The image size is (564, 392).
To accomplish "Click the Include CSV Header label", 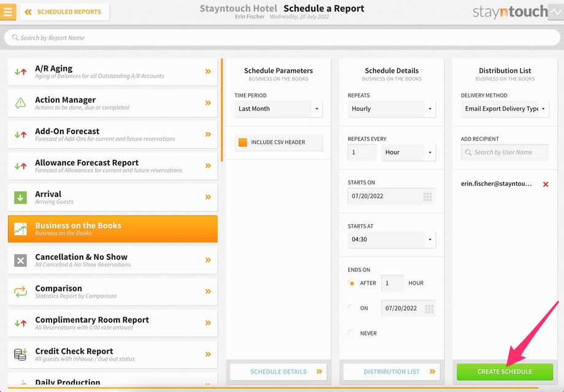I will pyautogui.click(x=278, y=142).
